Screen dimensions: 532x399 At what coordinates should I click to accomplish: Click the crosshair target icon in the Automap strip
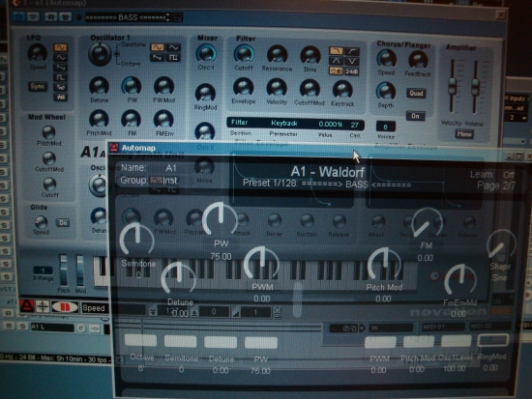click(43, 306)
